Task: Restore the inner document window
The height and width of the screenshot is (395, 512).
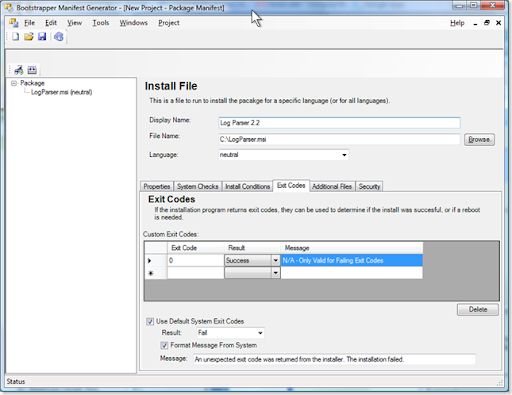Action: [x=487, y=23]
